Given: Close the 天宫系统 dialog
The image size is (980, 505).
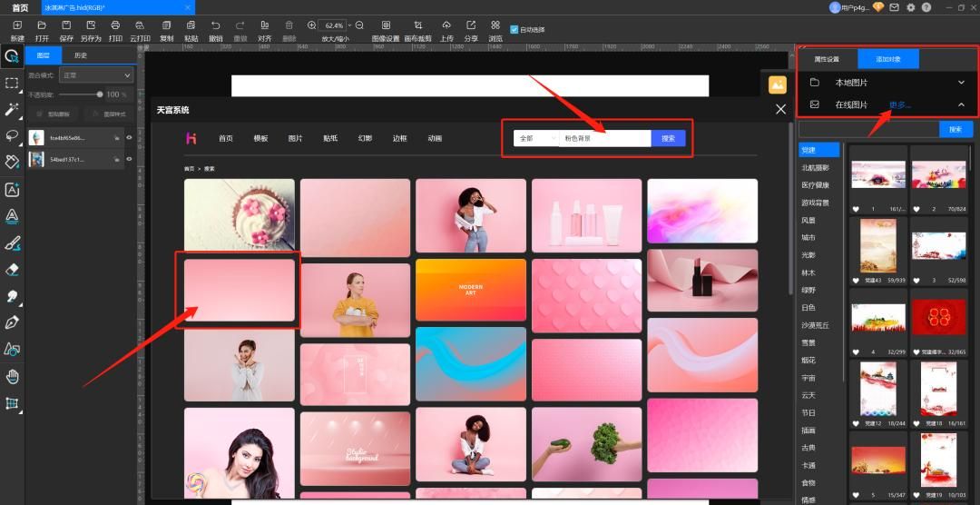Looking at the screenshot, I should point(780,110).
